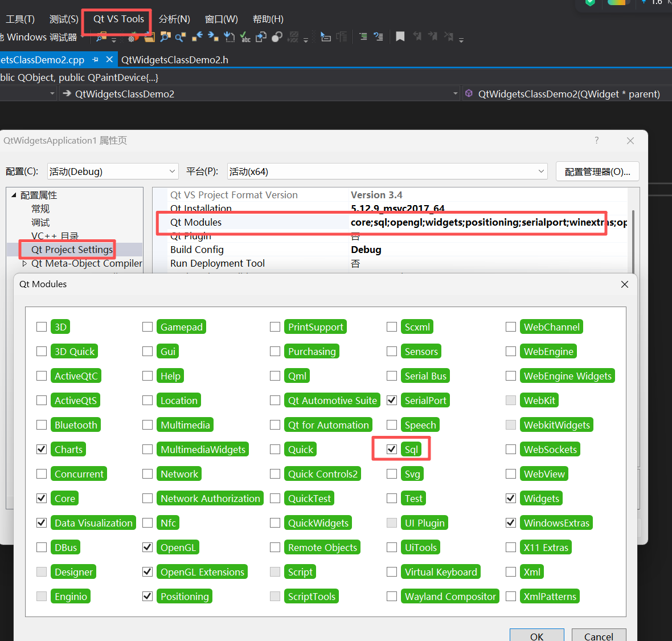Select the 调试 tree item
The width and height of the screenshot is (672, 641).
(40, 223)
